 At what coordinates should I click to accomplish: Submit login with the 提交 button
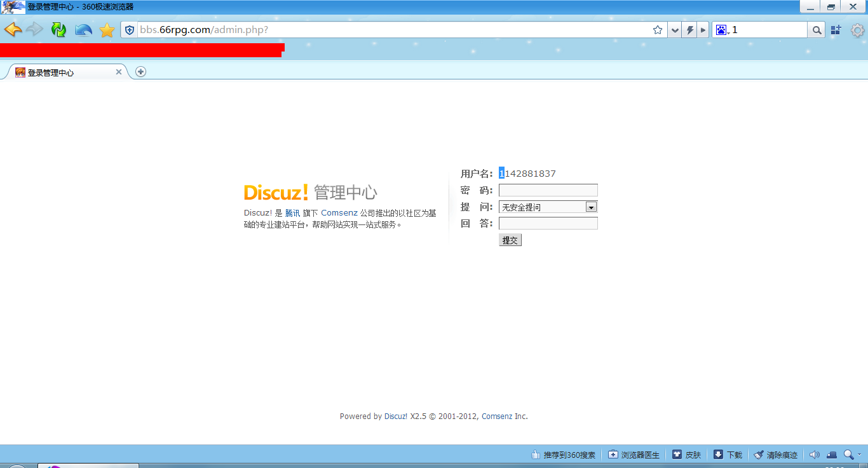(x=510, y=240)
